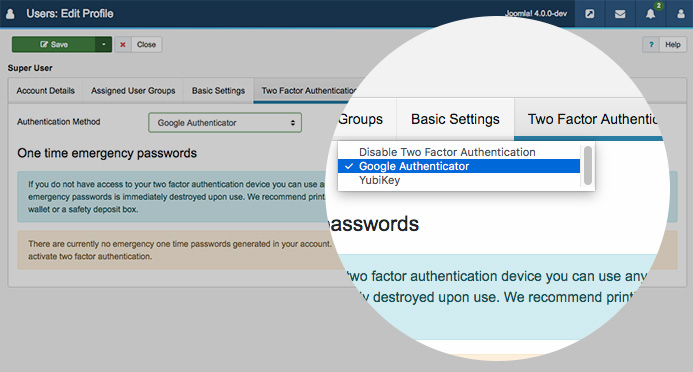
Task: Choose the YubiKey option
Action: (459, 180)
